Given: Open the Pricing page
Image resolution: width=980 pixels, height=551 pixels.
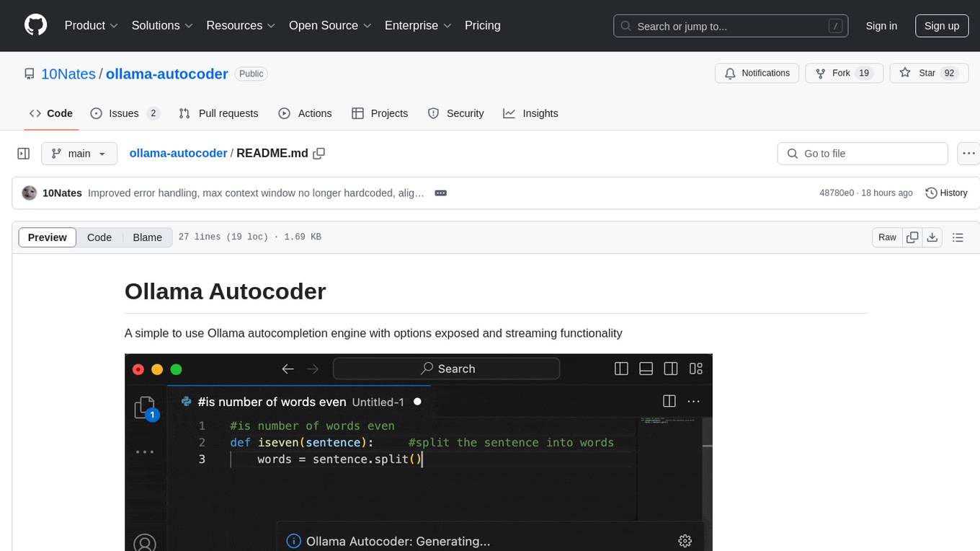Looking at the screenshot, I should 483,25.
